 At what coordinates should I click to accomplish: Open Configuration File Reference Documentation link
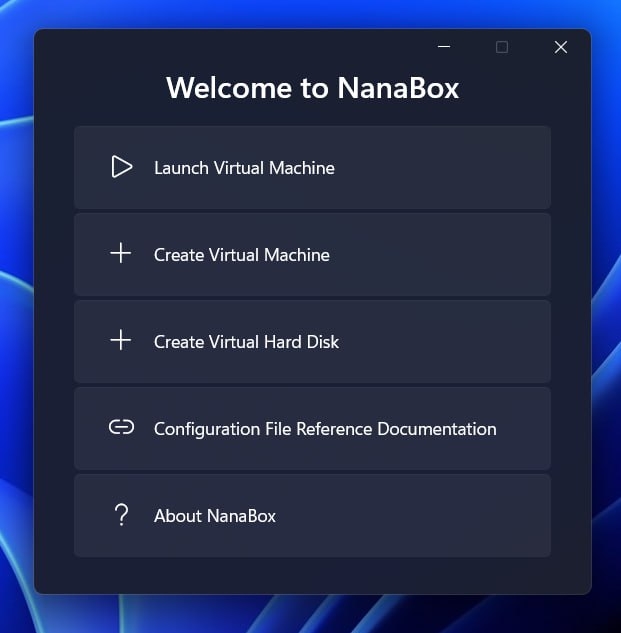[325, 429]
